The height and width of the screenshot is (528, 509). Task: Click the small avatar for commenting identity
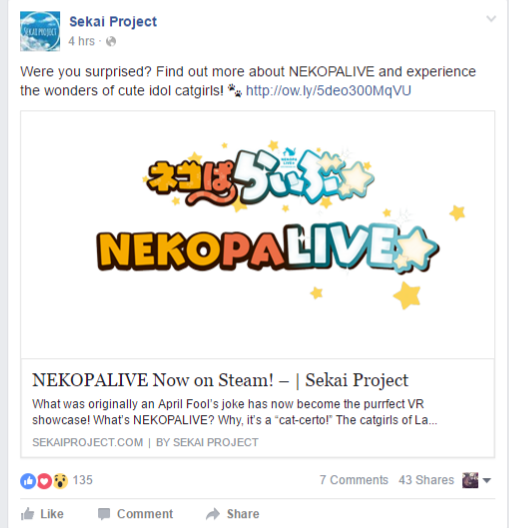coord(470,480)
